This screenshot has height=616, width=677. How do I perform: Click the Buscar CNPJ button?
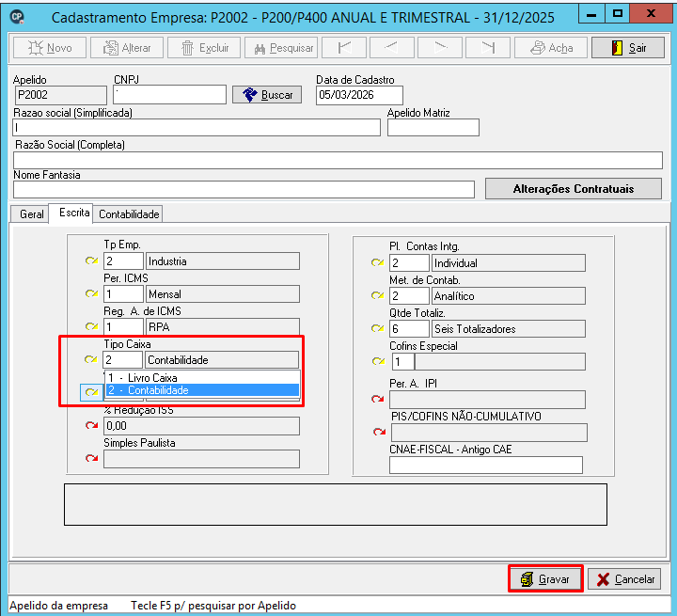pyautogui.click(x=267, y=95)
